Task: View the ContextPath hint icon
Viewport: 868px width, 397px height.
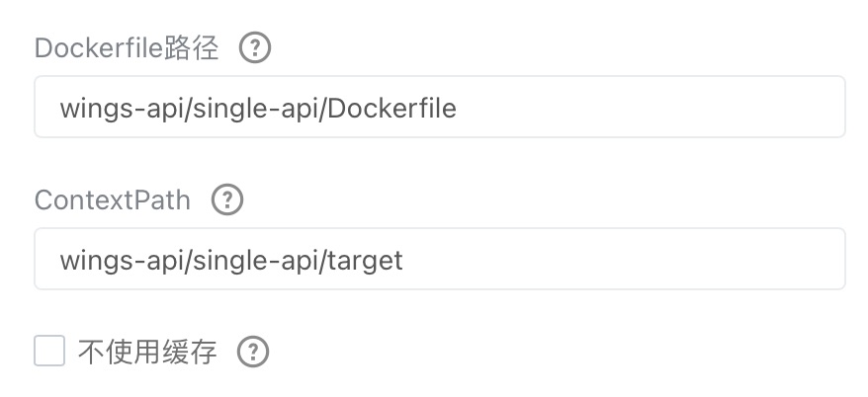Action: coord(227,199)
